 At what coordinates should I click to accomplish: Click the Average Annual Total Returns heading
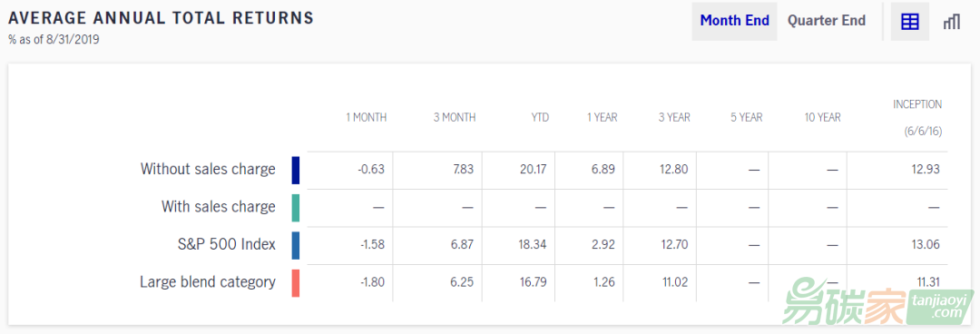(162, 17)
